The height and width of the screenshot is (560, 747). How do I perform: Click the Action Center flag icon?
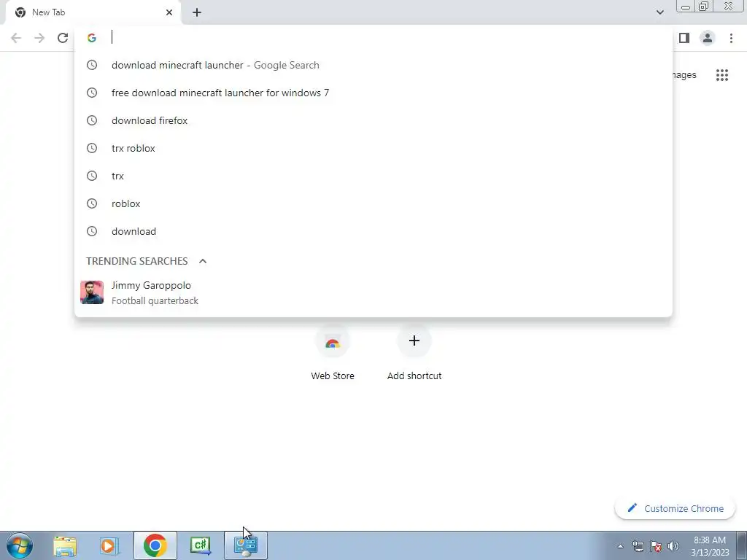click(x=656, y=546)
